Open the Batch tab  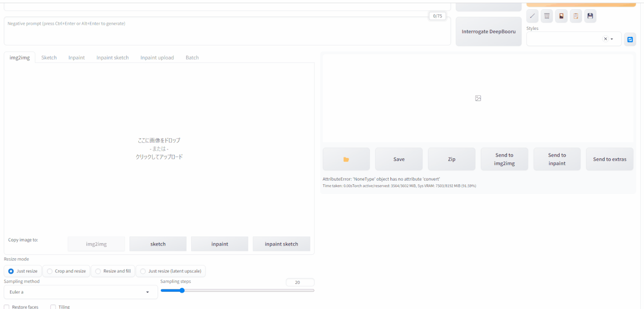192,58
